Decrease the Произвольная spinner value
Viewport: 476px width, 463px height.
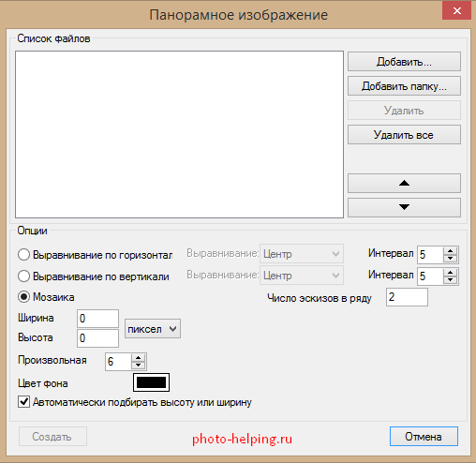click(138, 366)
